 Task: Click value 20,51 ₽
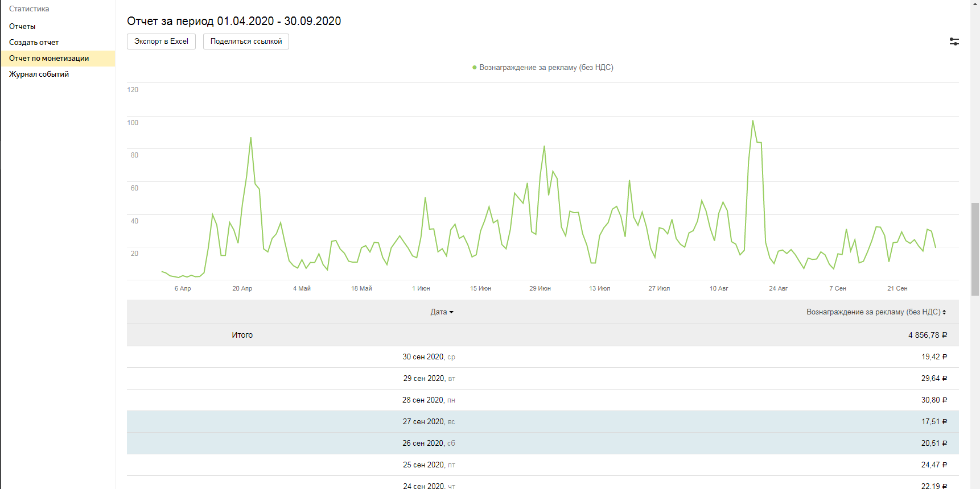[x=934, y=444]
